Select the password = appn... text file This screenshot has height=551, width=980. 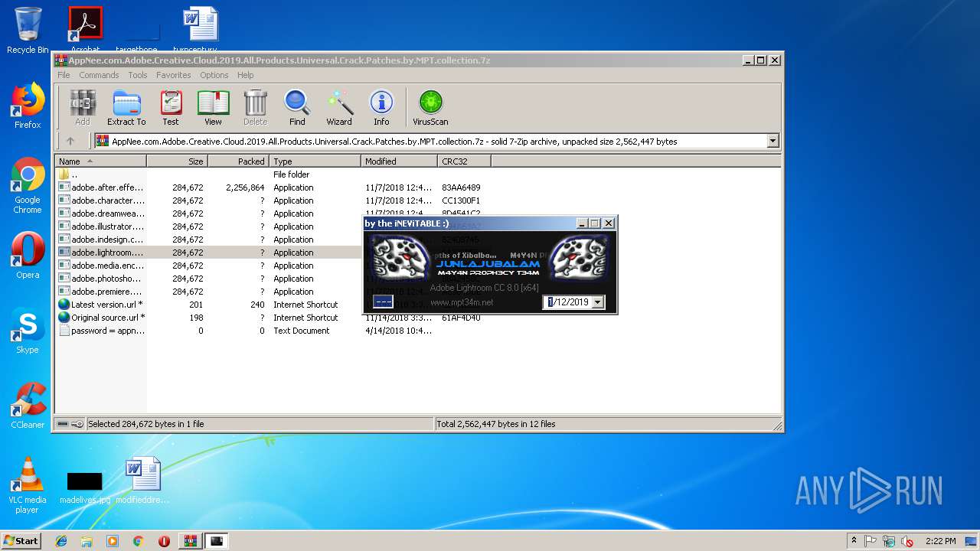point(100,331)
